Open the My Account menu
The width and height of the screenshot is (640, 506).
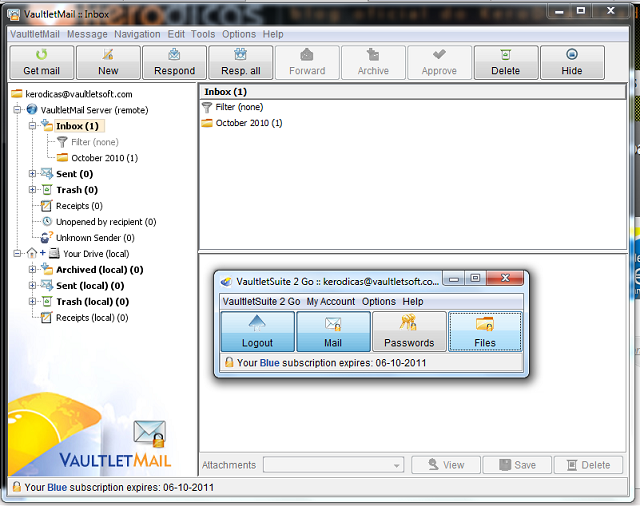point(331,302)
